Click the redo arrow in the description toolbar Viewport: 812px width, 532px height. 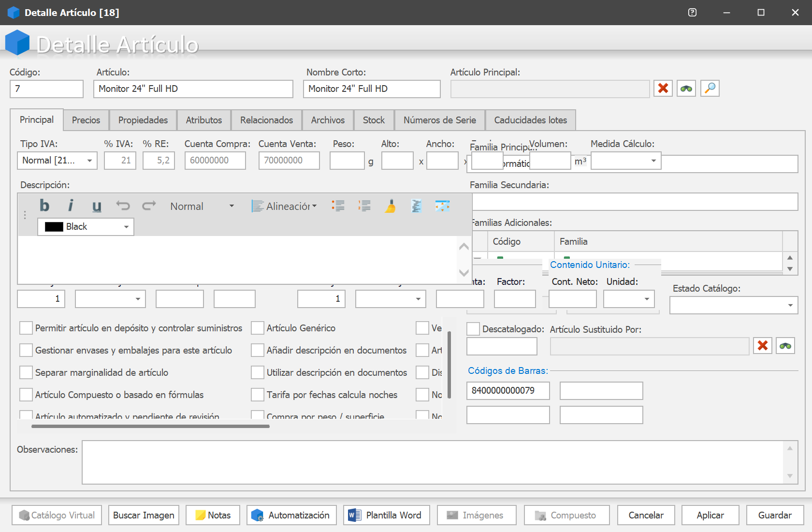149,206
